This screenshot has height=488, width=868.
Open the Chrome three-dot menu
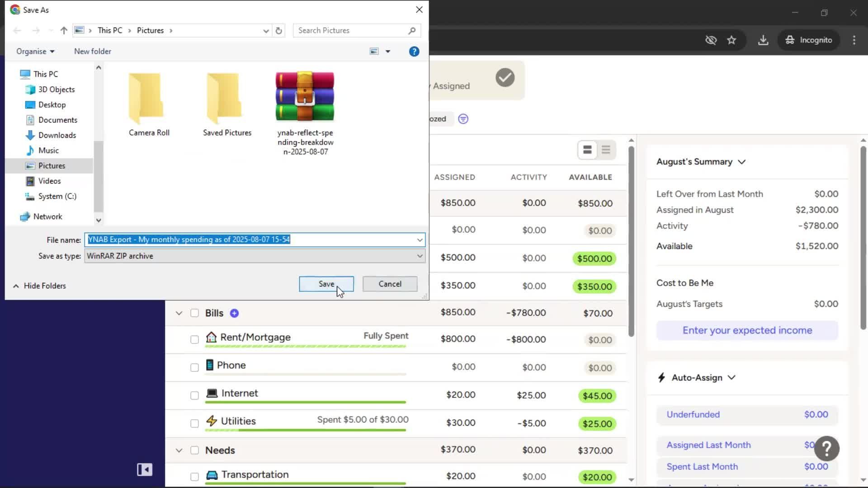point(854,40)
